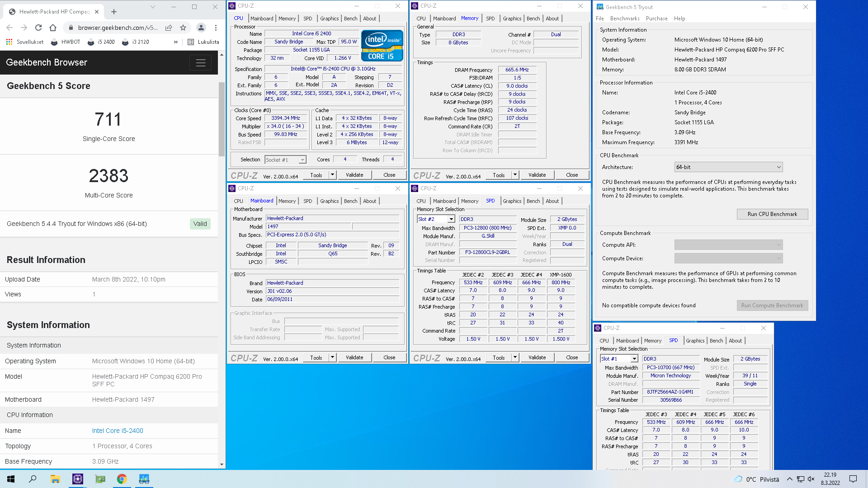Click Validate in CPU window
This screenshot has width=868, height=488.
pos(354,175)
